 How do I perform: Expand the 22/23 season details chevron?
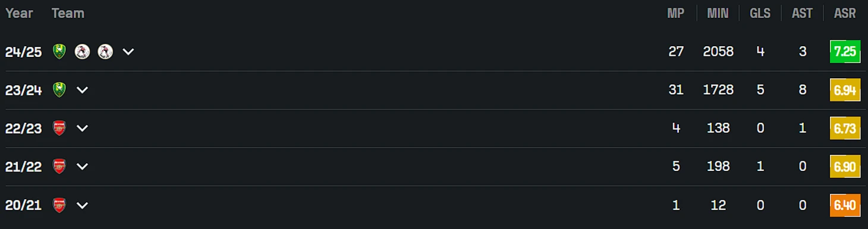[82, 129]
